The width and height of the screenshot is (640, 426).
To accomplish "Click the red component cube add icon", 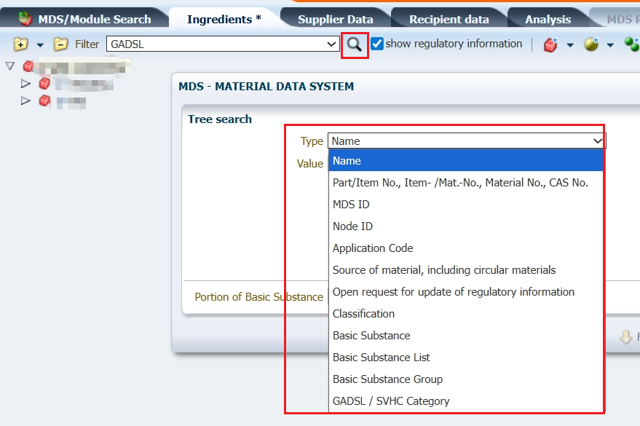I will click(550, 44).
